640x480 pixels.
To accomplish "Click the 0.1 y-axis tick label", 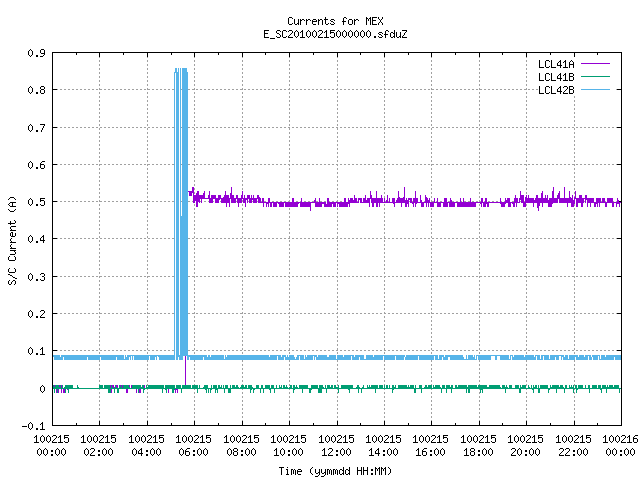I will (36, 351).
